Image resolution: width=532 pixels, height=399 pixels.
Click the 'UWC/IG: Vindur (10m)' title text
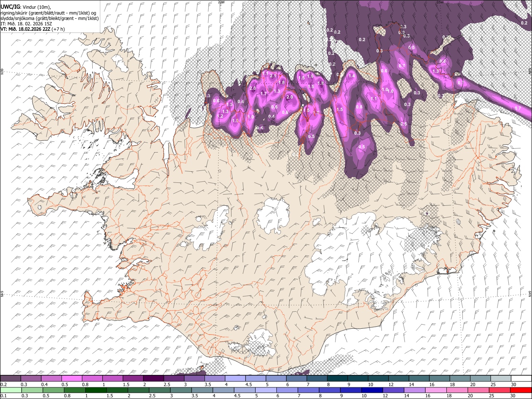click(x=25, y=6)
